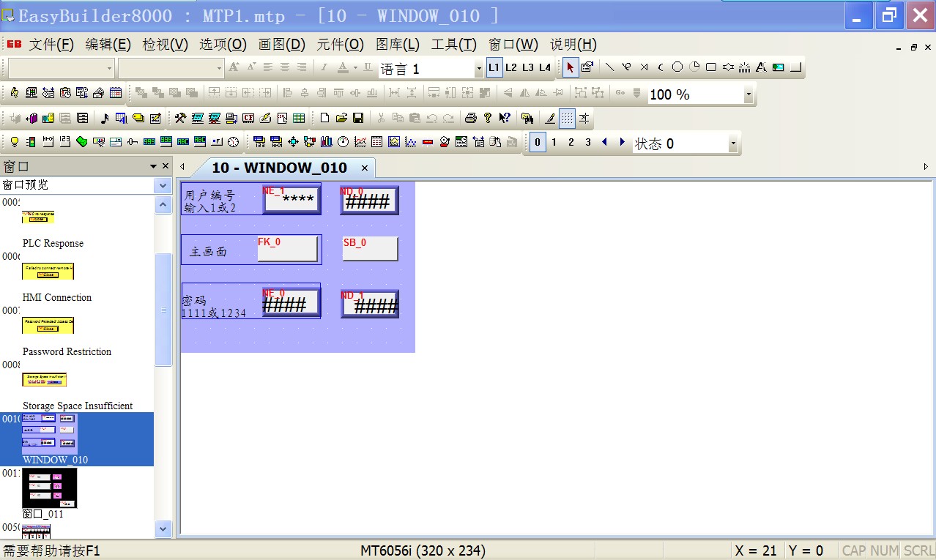Click the bit lamp bulb icon
The width and height of the screenshot is (936, 560).
coord(14,142)
